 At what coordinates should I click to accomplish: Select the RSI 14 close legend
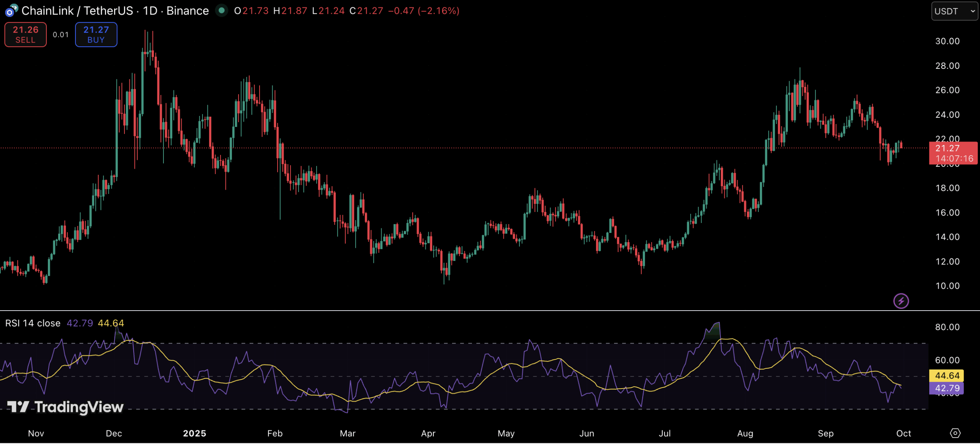33,323
